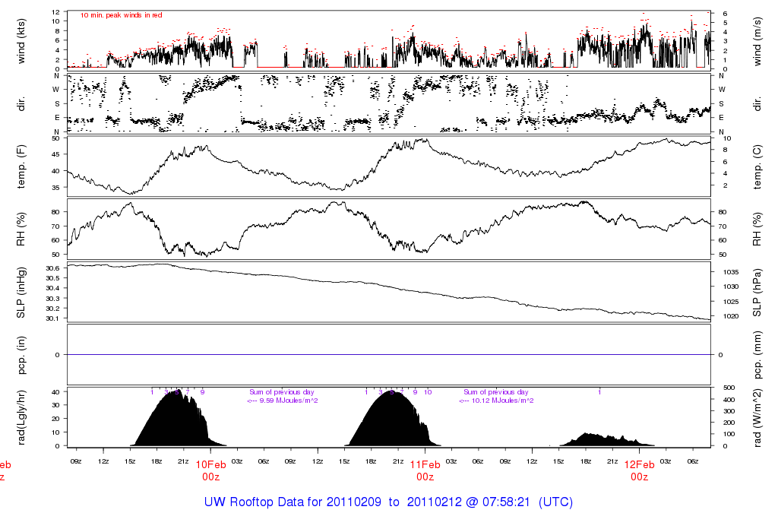
Task: Select the "pcp. (in)" axis label
Action: coord(21,355)
